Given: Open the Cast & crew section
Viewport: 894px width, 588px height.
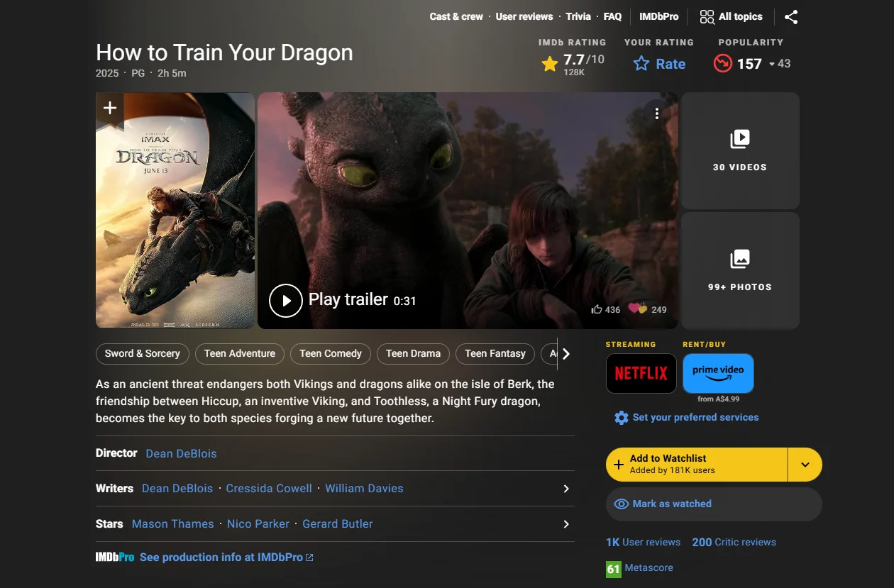Looking at the screenshot, I should click(x=456, y=16).
